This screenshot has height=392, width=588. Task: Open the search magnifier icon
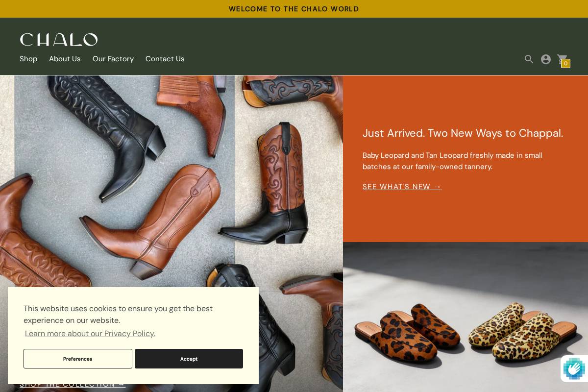point(529,59)
